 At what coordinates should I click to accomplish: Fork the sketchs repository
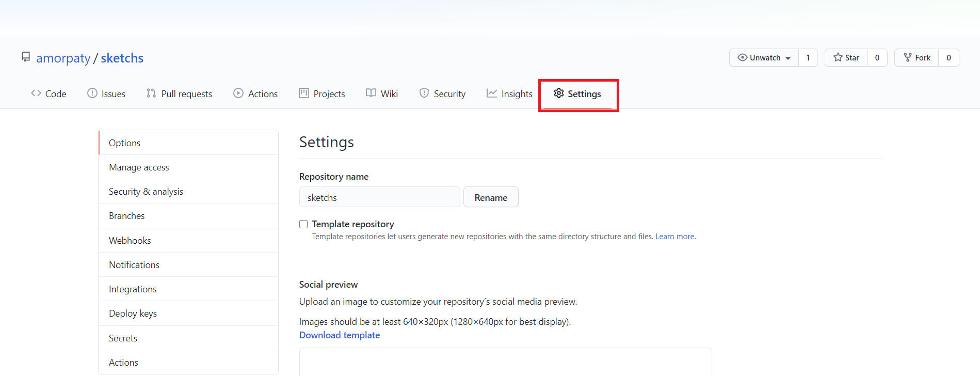917,58
